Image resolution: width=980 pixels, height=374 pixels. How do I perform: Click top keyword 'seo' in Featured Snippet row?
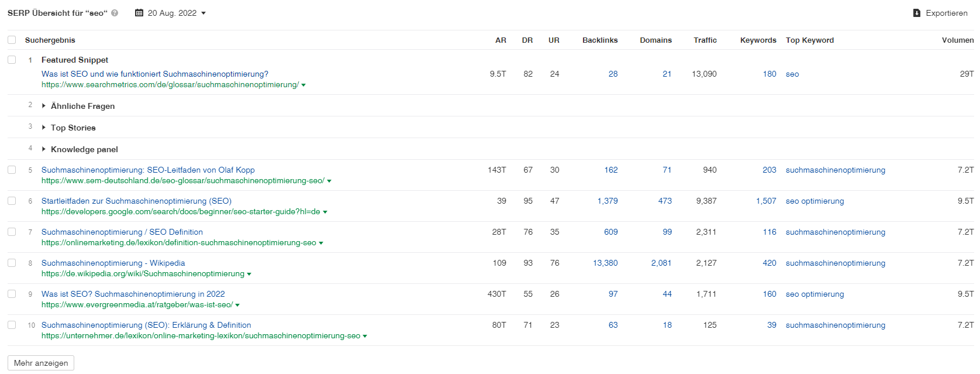(792, 74)
